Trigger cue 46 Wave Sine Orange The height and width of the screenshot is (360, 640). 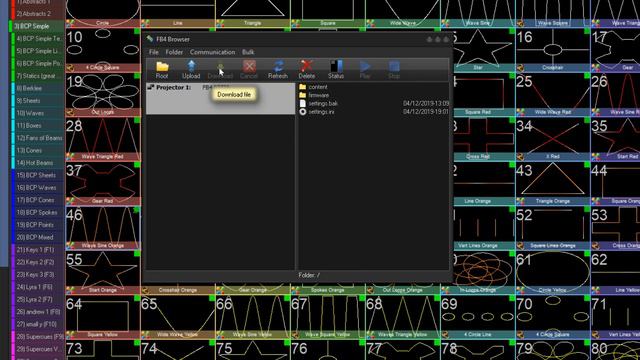(103, 228)
